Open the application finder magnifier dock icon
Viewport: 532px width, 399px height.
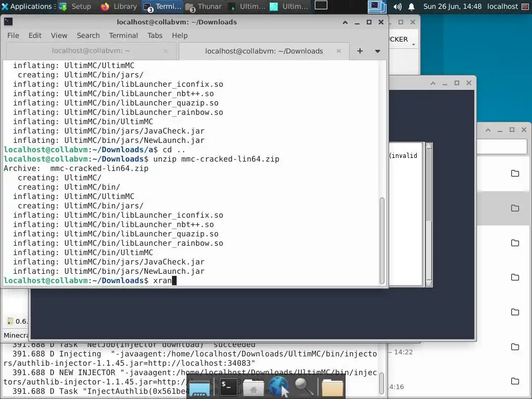(x=303, y=387)
